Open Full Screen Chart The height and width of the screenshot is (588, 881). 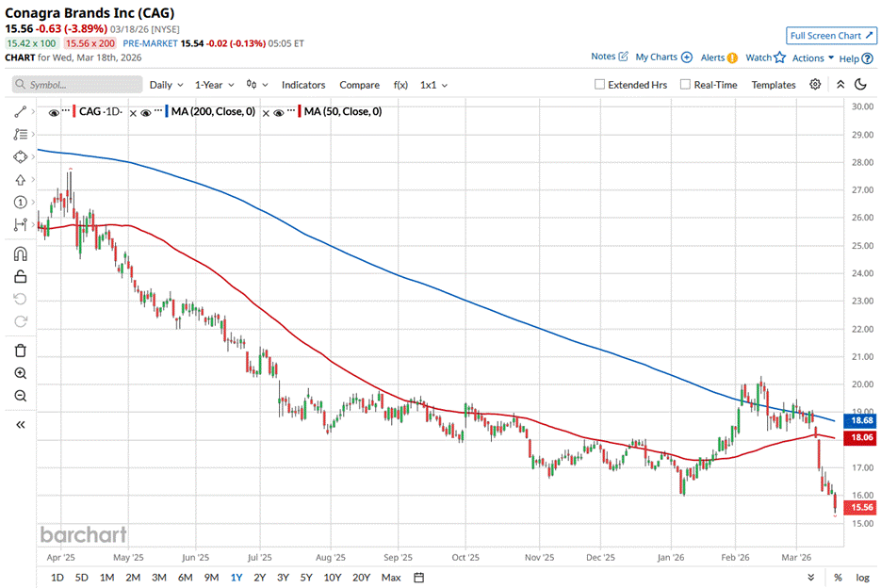tap(832, 36)
